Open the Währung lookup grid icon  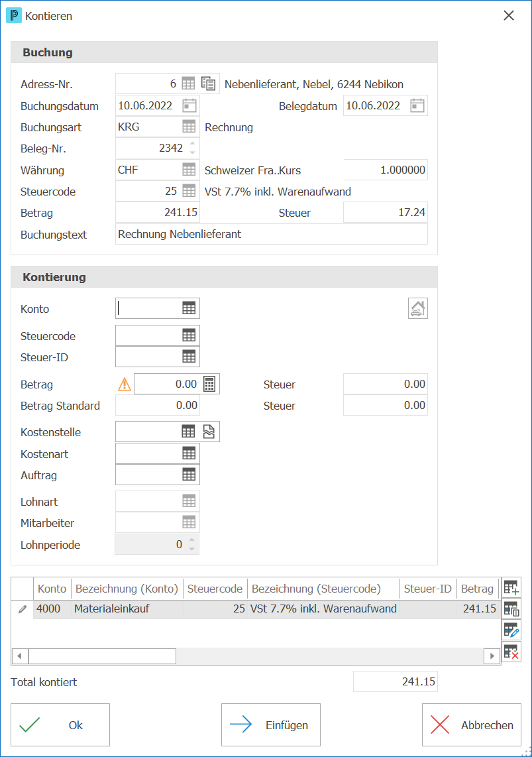coord(189,170)
